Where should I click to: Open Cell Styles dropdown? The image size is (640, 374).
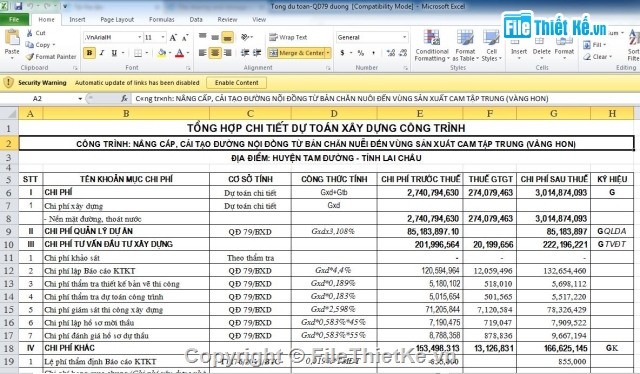tap(491, 46)
